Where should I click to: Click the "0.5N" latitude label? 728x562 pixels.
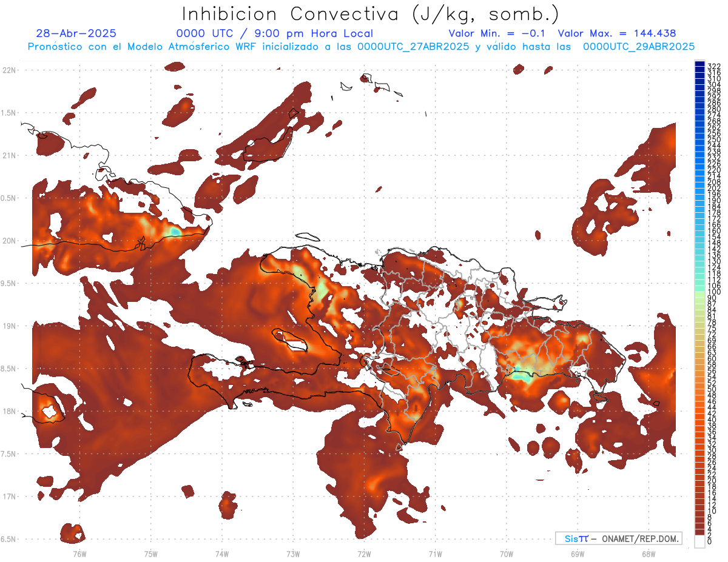coord(8,198)
